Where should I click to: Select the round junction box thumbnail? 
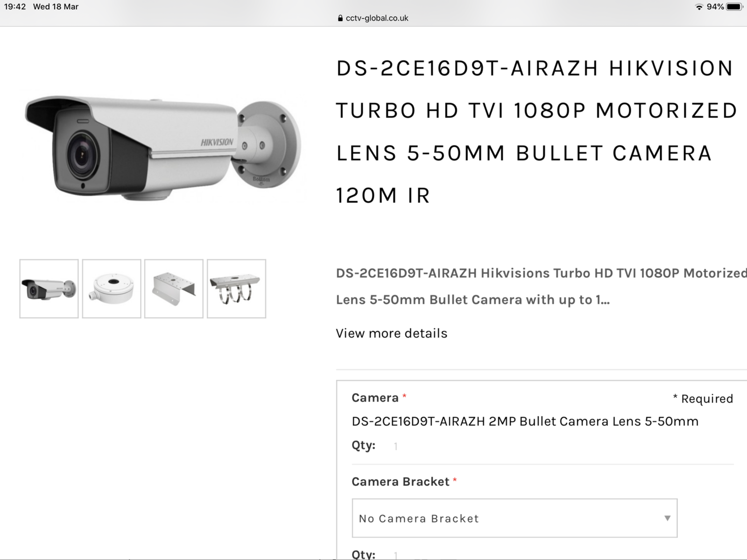112,289
